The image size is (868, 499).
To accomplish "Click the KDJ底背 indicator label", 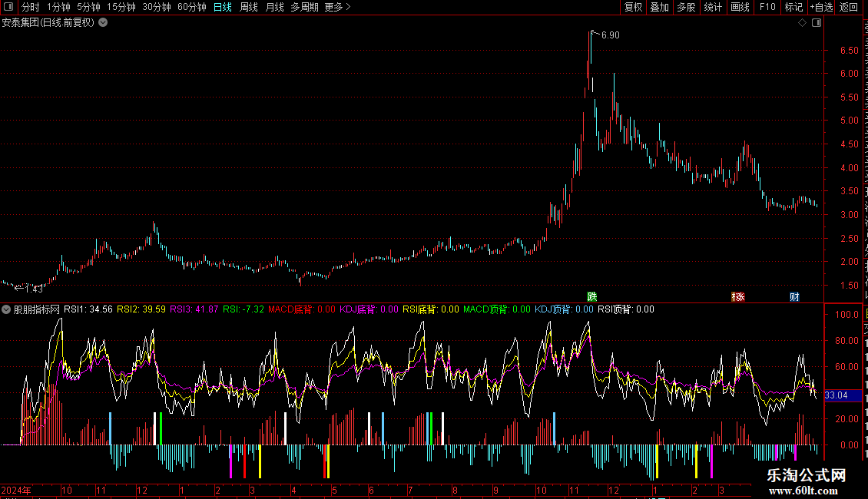I will (369, 309).
